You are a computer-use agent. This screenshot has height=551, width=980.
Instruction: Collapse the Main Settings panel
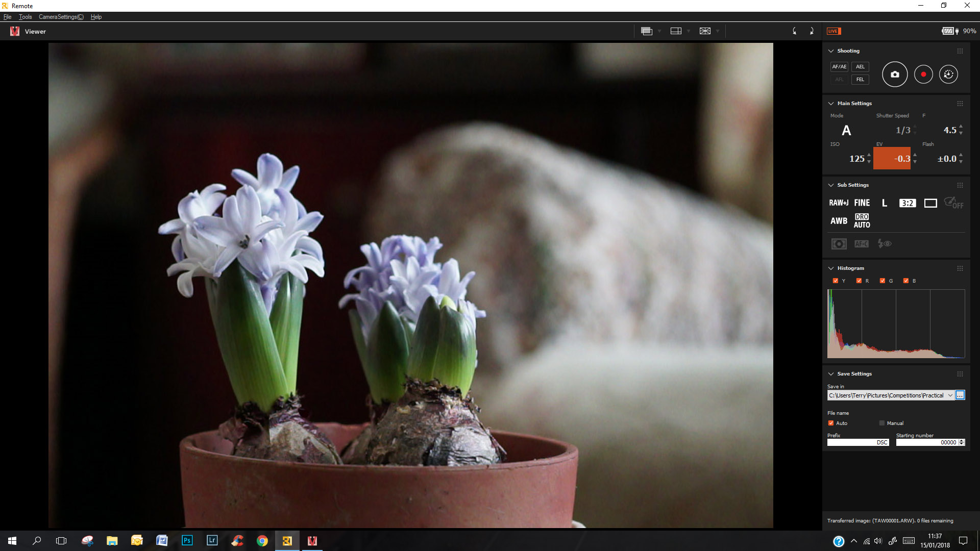(x=831, y=104)
